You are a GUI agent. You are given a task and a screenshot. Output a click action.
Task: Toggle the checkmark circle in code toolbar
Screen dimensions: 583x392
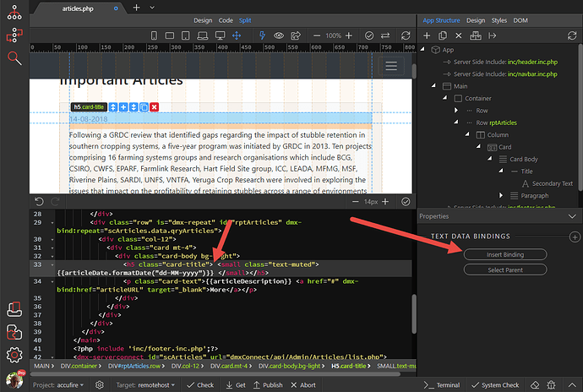tap(406, 202)
